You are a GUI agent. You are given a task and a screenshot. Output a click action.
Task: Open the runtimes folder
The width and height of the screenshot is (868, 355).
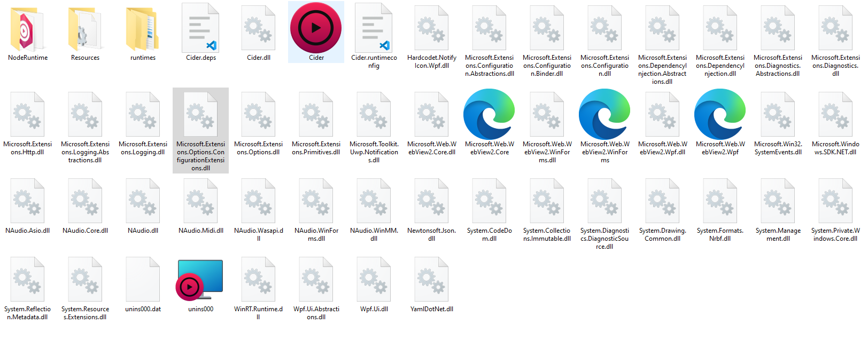pos(143,29)
